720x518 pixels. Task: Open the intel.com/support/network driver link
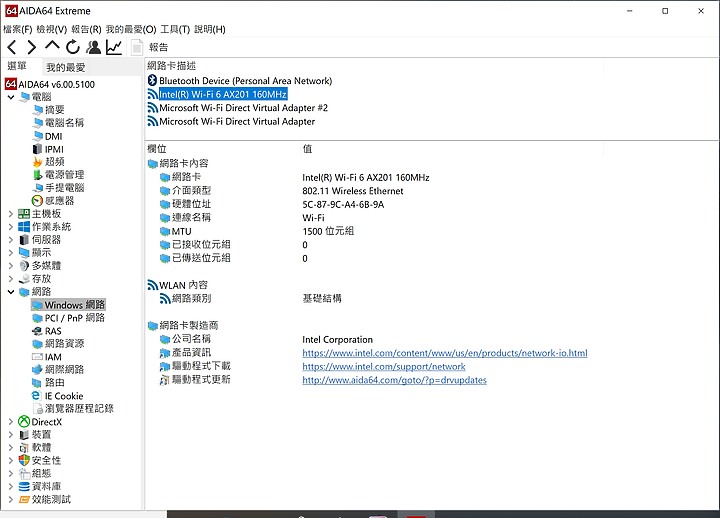pyautogui.click(x=384, y=366)
